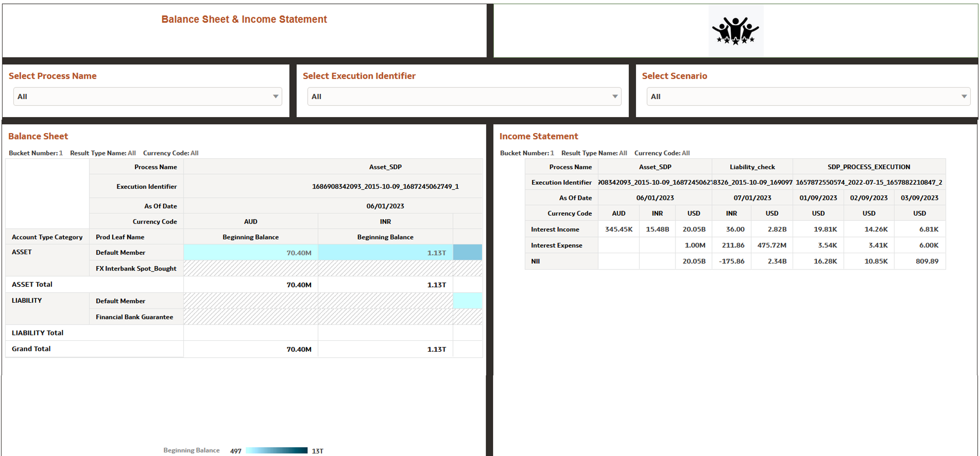
Task: Click the Beginning Balance color gradient legend
Action: click(276, 451)
